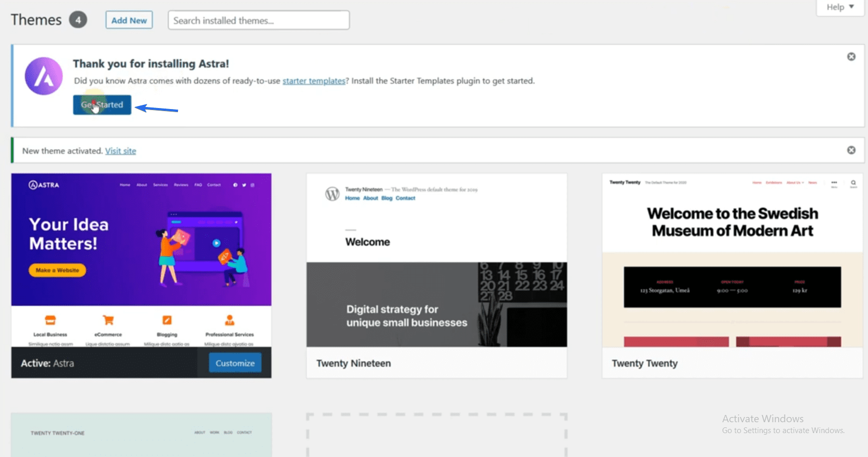The width and height of the screenshot is (868, 457).
Task: Click the Professional Services icon in Astra preview
Action: tap(229, 320)
